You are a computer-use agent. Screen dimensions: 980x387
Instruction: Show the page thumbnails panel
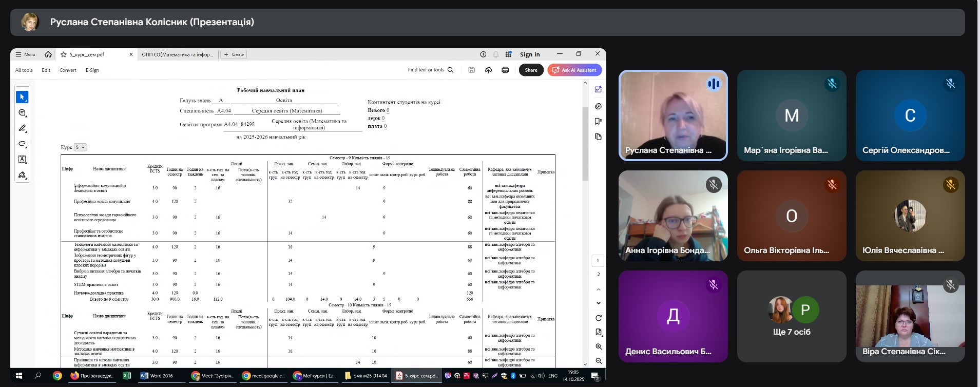coord(598,137)
